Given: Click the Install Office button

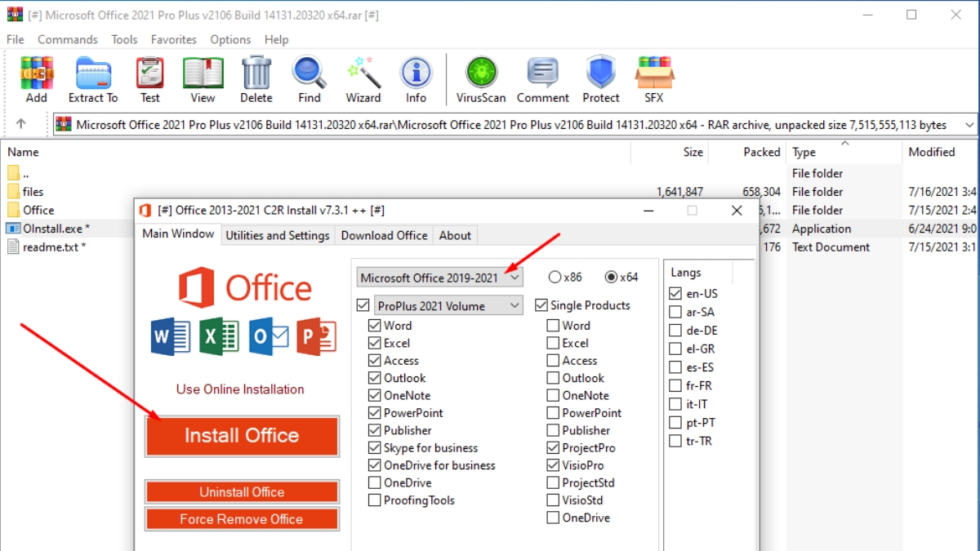Looking at the screenshot, I should tap(242, 436).
